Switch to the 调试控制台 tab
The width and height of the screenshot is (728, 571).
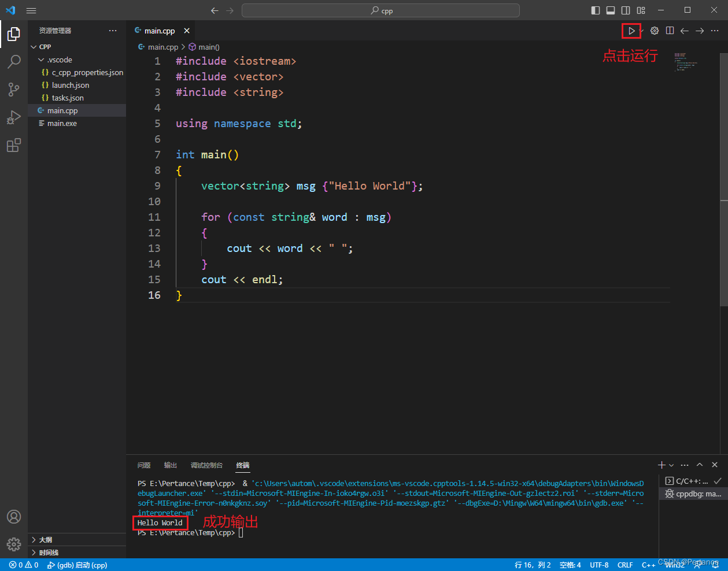point(206,465)
